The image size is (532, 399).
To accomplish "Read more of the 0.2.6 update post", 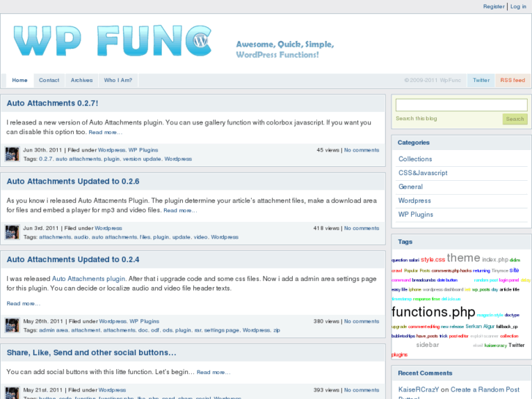I will coord(180,211).
